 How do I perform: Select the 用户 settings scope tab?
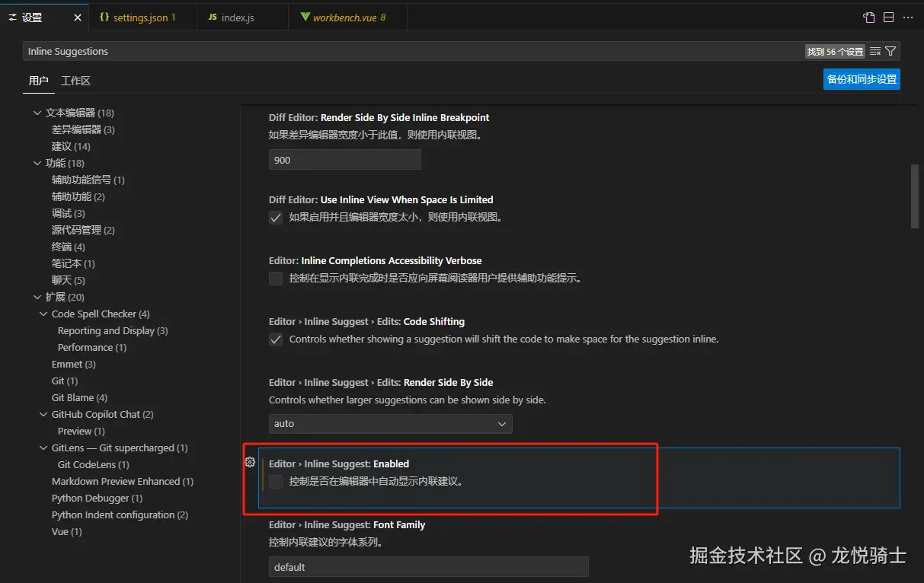[39, 81]
